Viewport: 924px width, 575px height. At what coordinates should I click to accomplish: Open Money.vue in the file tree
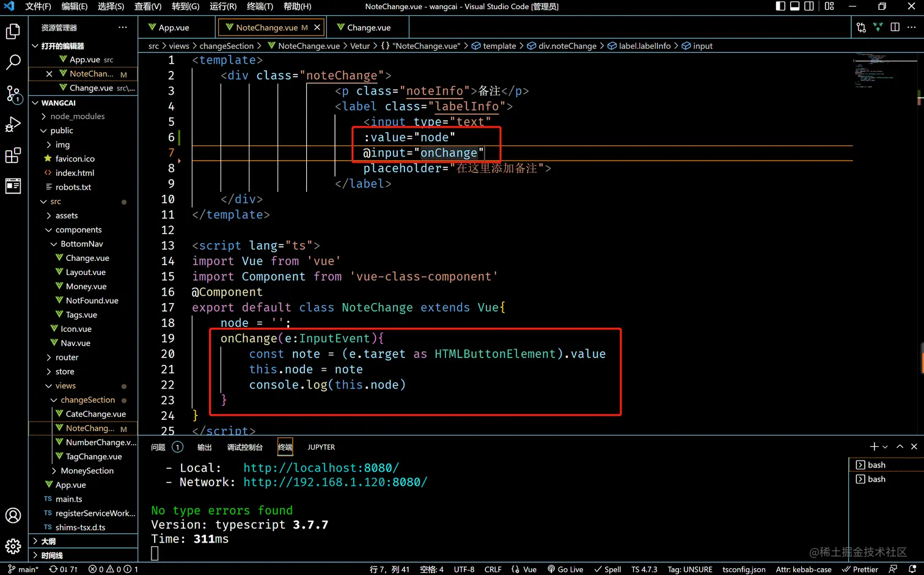pos(86,286)
